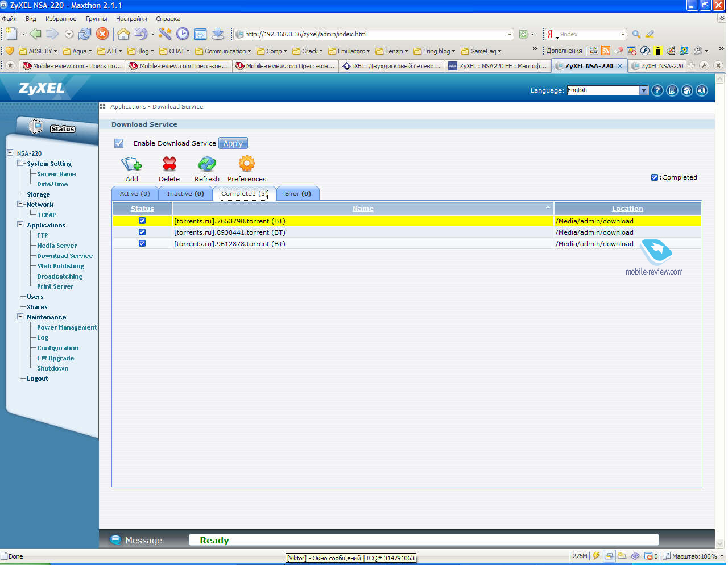Screen dimensions: 728x565
Task: Collapse the Applications tree node
Action: pos(20,225)
